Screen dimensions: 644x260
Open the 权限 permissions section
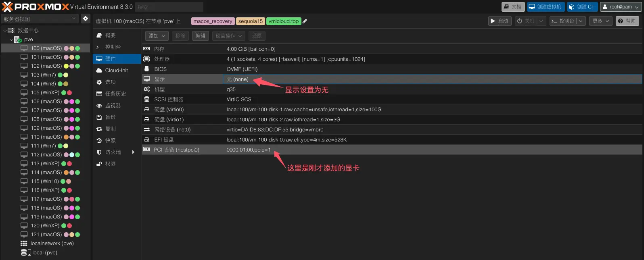click(x=117, y=164)
